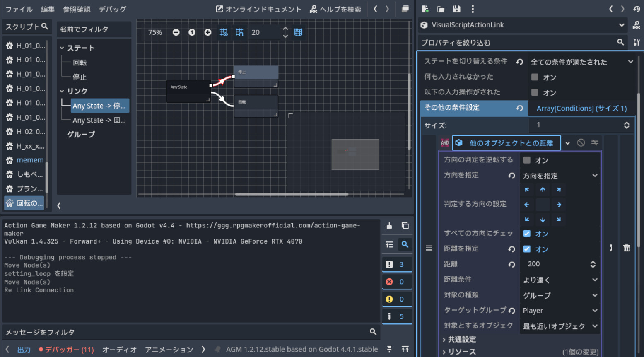Click the Array[Conditions] (サイズ 1) button
Image resolution: width=644 pixels, height=357 pixels.
pyautogui.click(x=581, y=108)
